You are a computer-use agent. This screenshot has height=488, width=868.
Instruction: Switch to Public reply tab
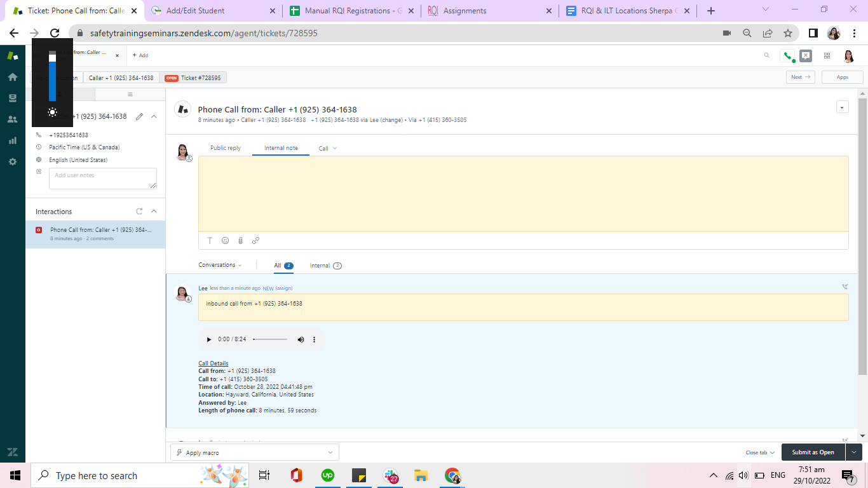(226, 148)
